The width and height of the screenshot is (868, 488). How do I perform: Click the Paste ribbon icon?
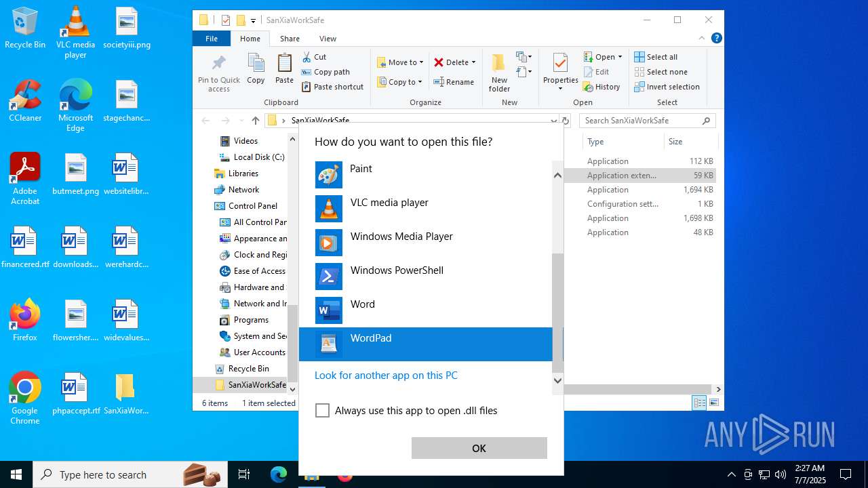[284, 69]
